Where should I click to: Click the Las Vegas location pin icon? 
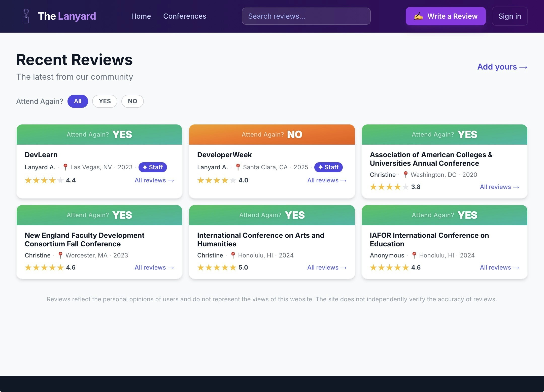(x=65, y=167)
